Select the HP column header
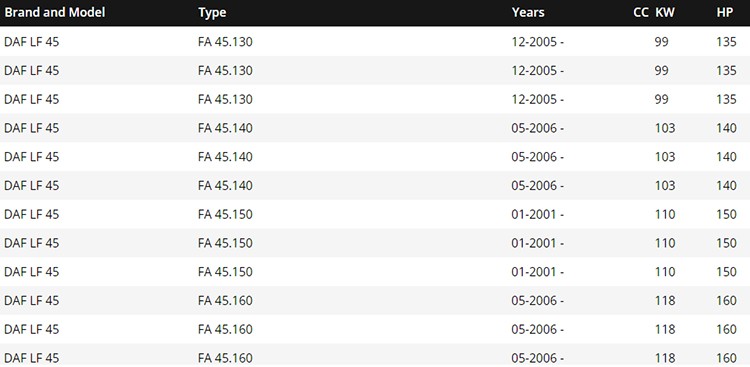 (x=725, y=12)
